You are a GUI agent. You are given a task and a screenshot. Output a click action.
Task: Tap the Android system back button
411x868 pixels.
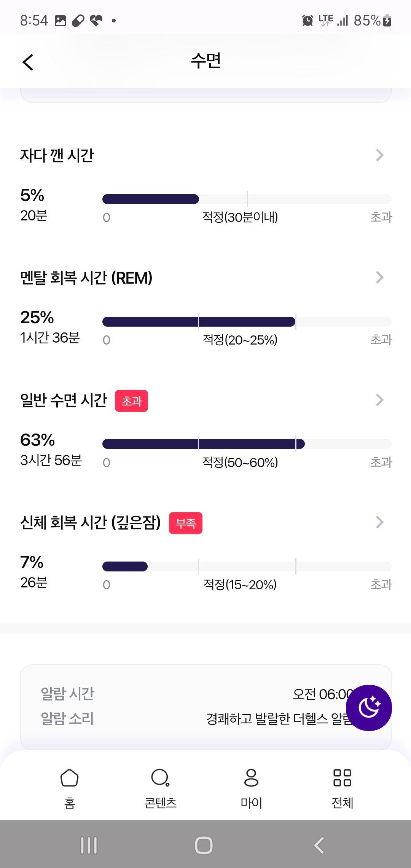[319, 845]
